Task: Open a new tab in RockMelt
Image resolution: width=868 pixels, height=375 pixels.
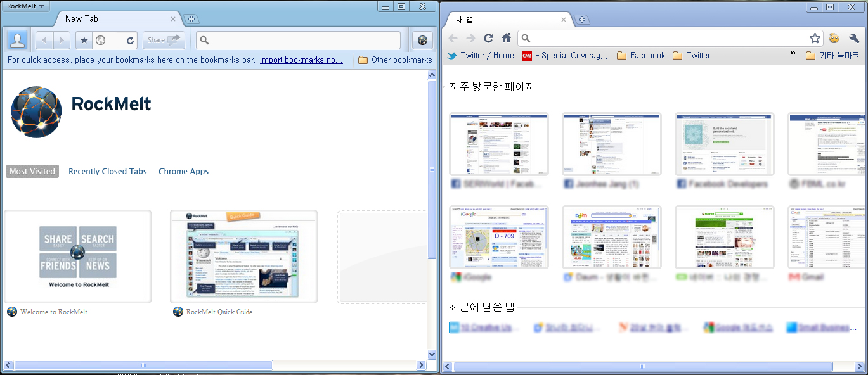Action: click(191, 19)
